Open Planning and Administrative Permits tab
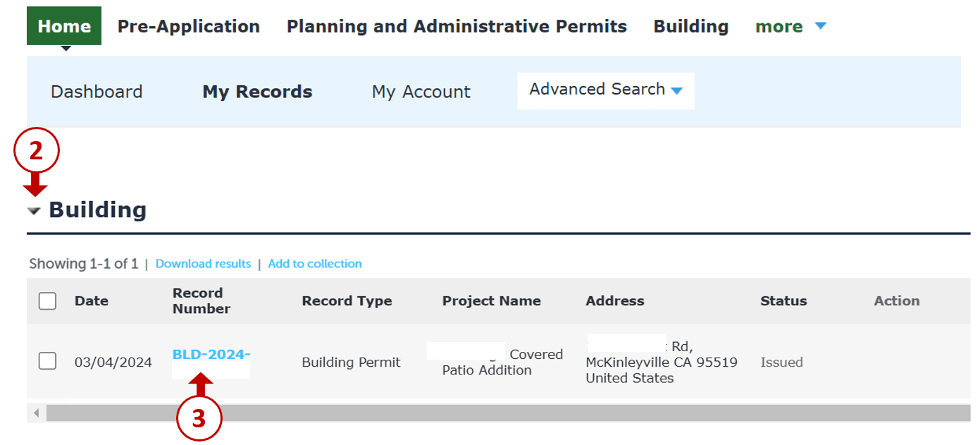The height and width of the screenshot is (445, 980). [457, 27]
